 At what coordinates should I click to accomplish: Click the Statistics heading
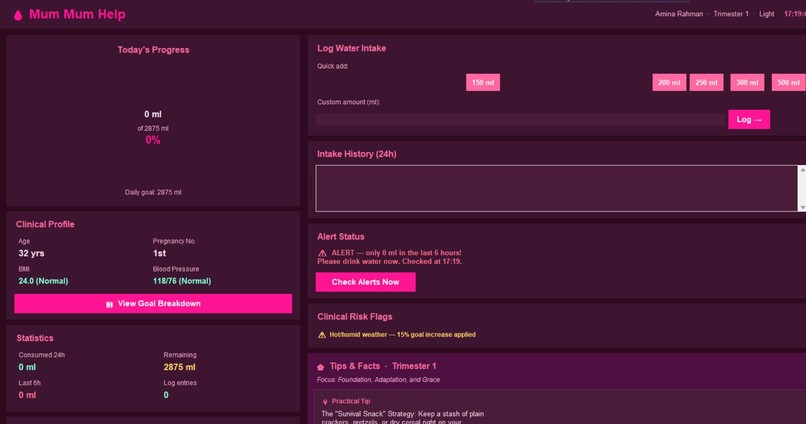tap(35, 338)
